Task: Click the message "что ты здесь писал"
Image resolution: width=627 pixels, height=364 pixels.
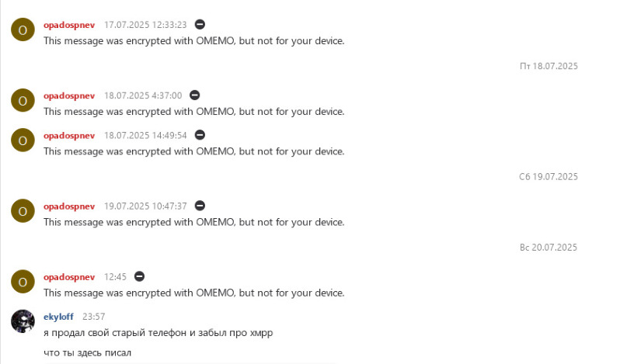Action: (87, 353)
